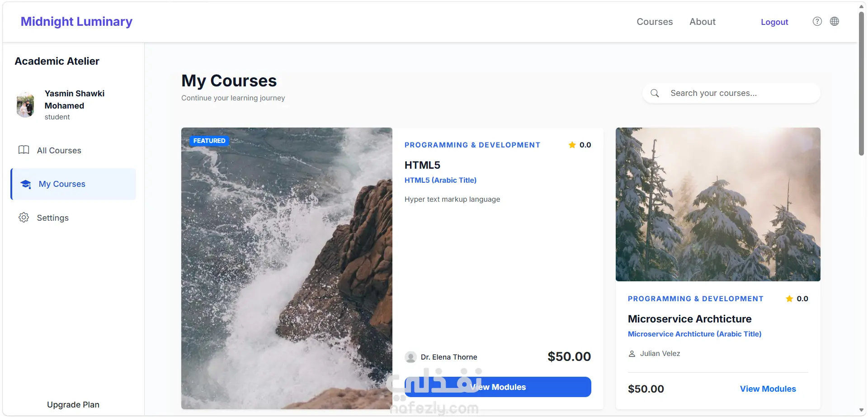Click the blue View Modules button for HTML5
The width and height of the screenshot is (868, 417).
click(x=498, y=387)
